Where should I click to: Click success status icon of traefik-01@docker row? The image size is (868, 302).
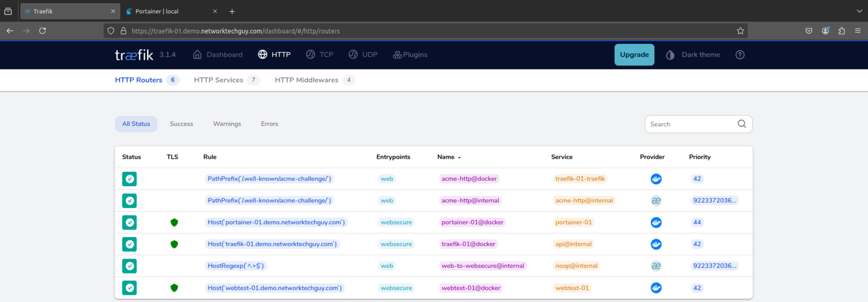pos(129,244)
